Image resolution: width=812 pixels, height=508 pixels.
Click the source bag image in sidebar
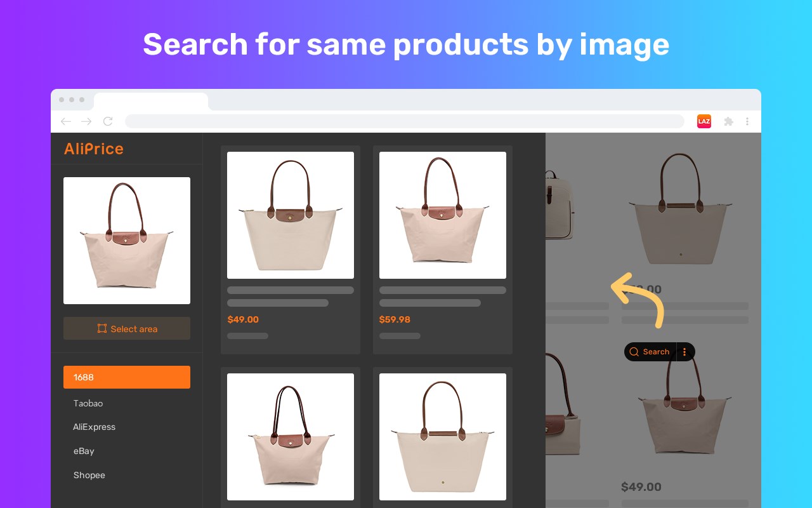[127, 241]
